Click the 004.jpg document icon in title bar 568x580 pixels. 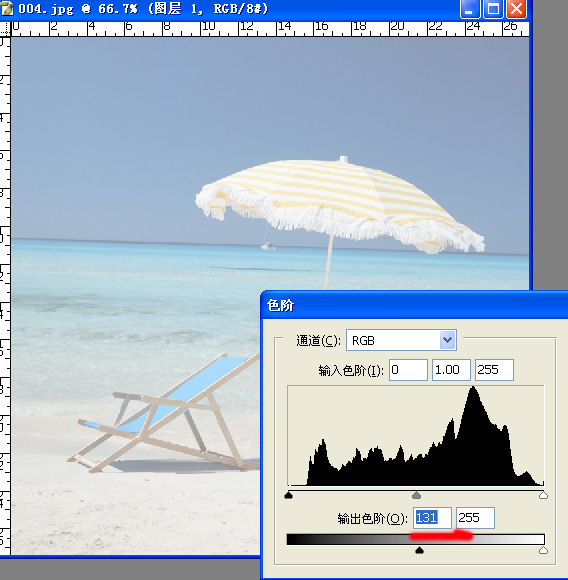(6, 9)
